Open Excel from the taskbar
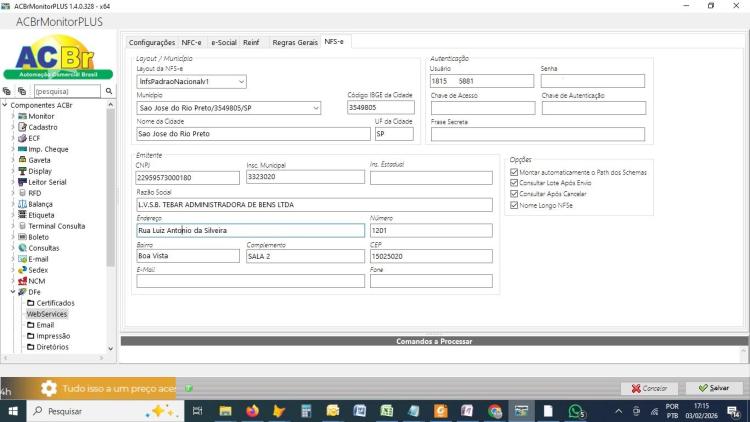This screenshot has height=422, width=750. click(x=386, y=411)
